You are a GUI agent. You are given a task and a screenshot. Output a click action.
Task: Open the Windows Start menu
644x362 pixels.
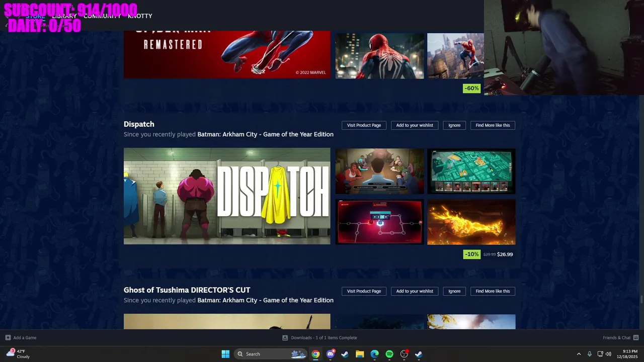coord(225,354)
